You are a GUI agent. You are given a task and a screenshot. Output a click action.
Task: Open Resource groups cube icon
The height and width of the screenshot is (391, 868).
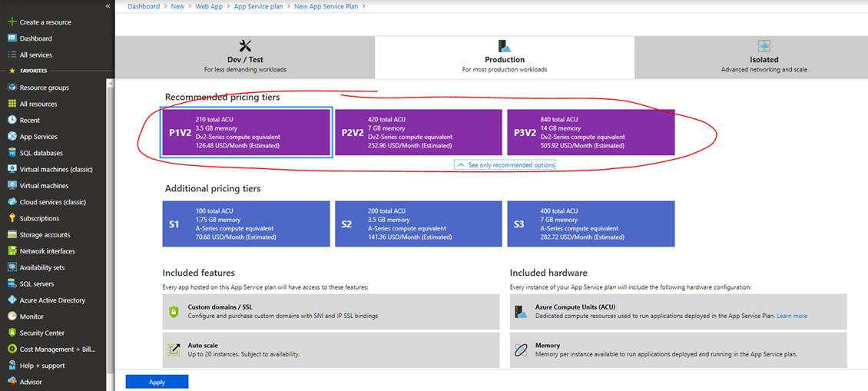pyautogui.click(x=12, y=88)
